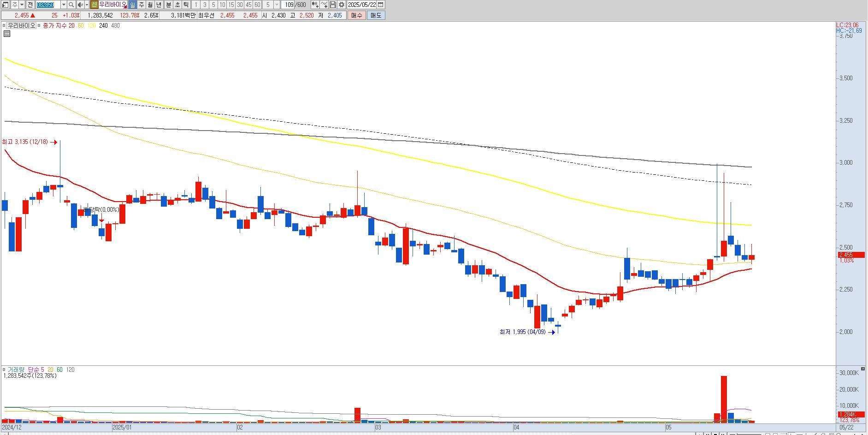Image resolution: width=868 pixels, height=435 pixels.
Task: Click the 전 button beside code field
Action: tap(30, 5)
